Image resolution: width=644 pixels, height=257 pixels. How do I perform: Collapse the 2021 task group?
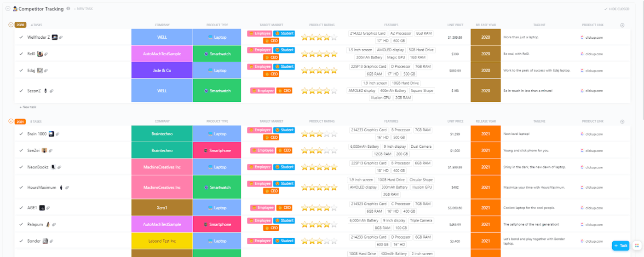pyautogui.click(x=11, y=122)
